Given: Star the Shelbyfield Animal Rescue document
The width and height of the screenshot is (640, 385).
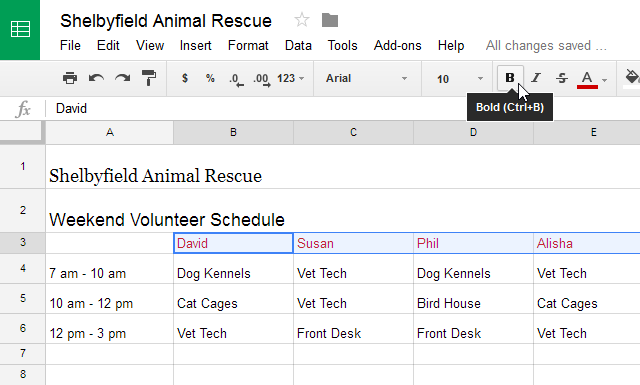Looking at the screenshot, I should point(302,20).
